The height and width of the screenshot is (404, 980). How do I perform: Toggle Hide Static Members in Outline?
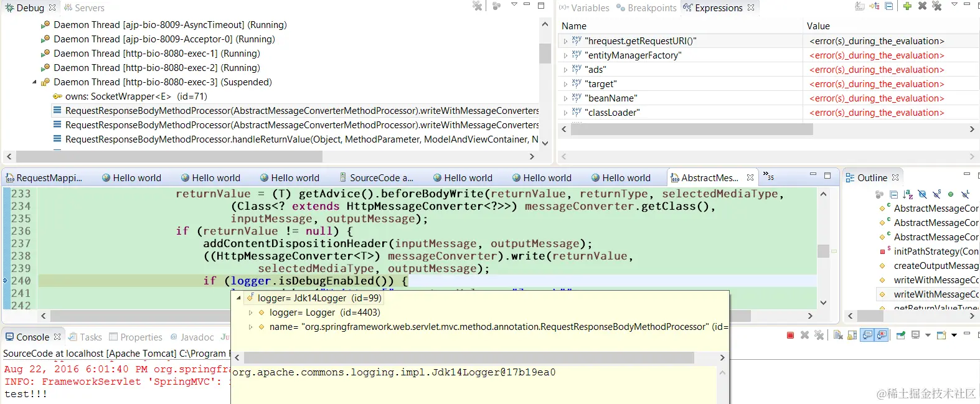tap(936, 194)
